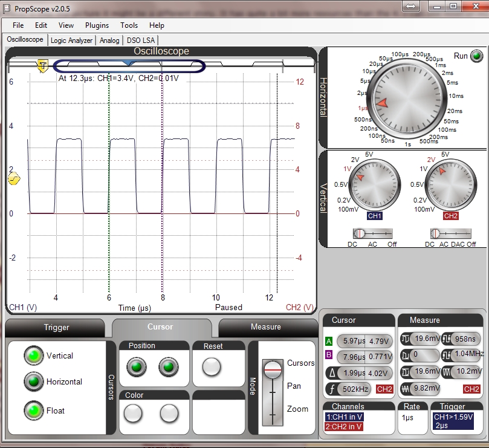This screenshot has width=489, height=448.
Task: Toggle the Float cursors button
Action: click(x=33, y=410)
